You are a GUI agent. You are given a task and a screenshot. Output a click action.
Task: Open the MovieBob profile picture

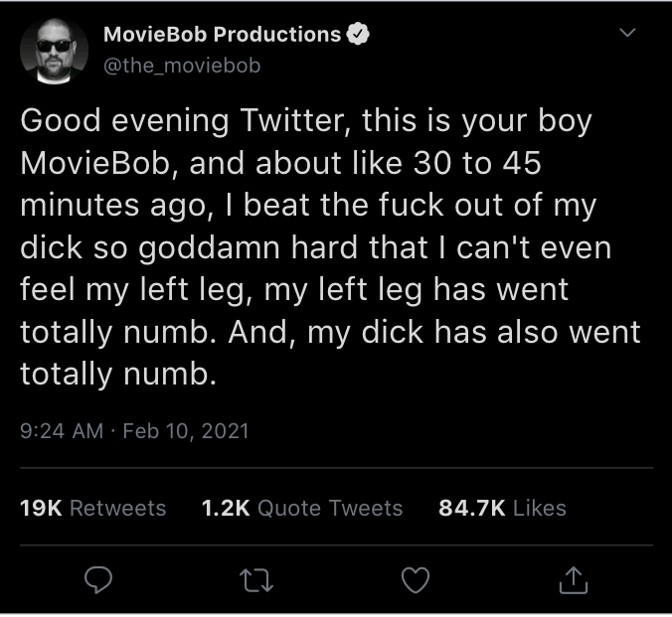coord(54,51)
